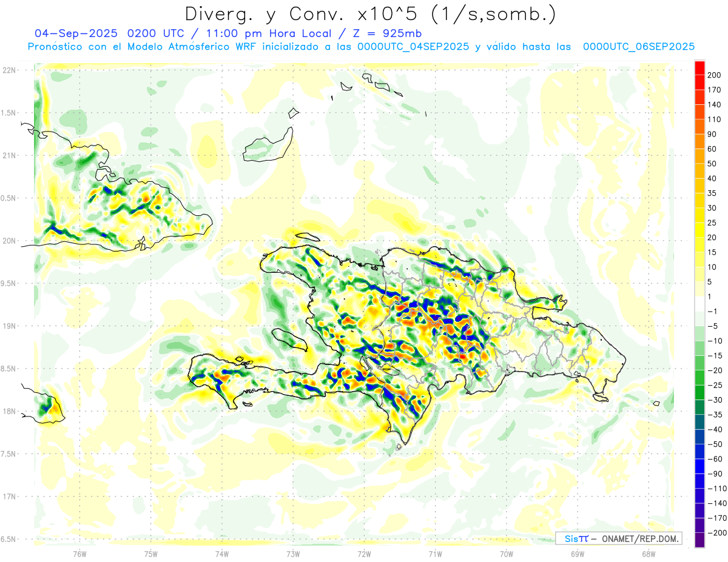Screen dimensions: 728x562
Task: Click the '6.5N' latitude axis label
Action: 8,539
